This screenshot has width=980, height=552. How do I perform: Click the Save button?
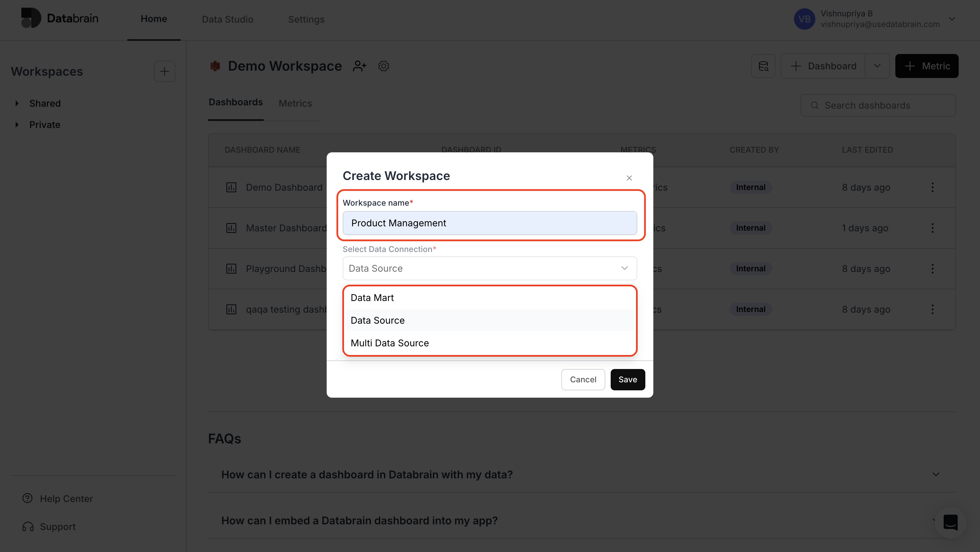627,379
